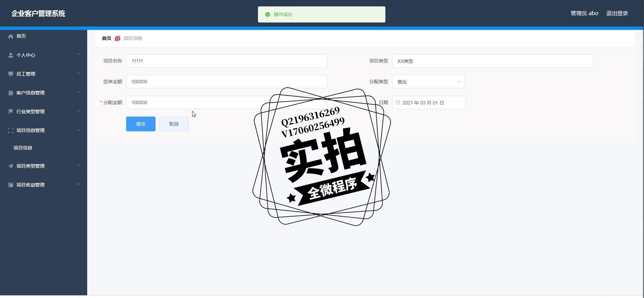This screenshot has height=298, width=644.
Task: Expand 个人中心 using its chevron
Action: [78, 54]
